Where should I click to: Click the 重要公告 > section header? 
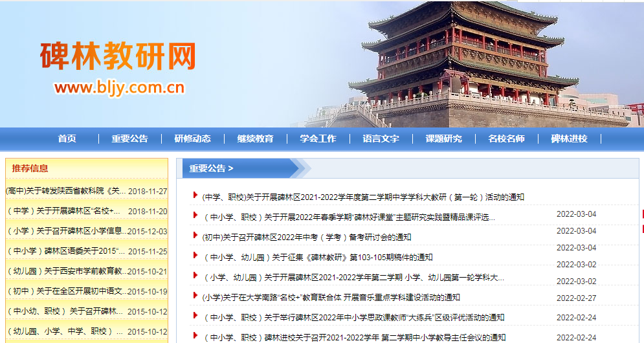(x=211, y=168)
